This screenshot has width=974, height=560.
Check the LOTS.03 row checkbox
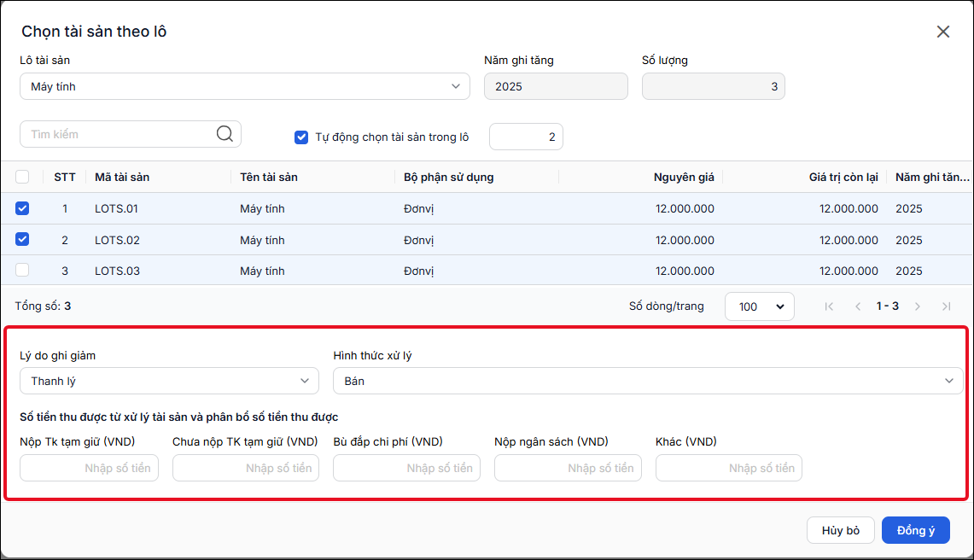point(22,271)
